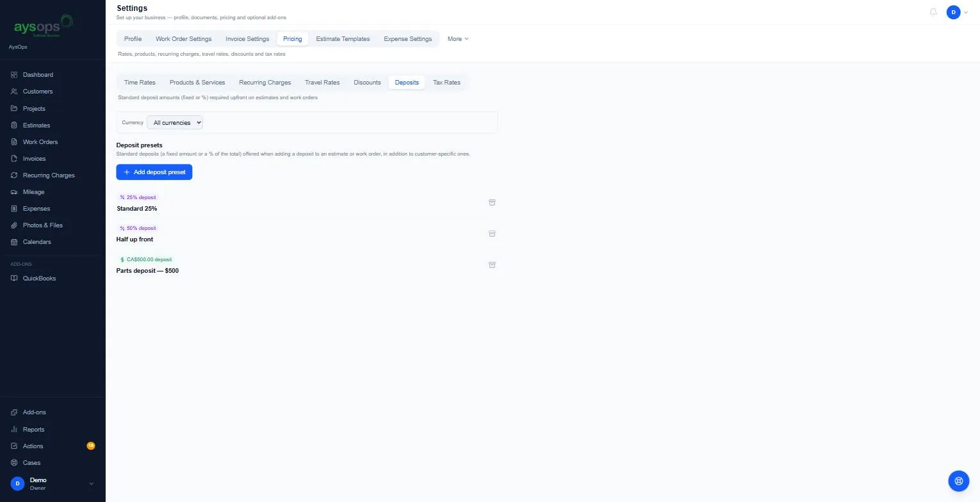Switch to the Tax Rates tab
The width and height of the screenshot is (980, 502).
[x=446, y=83]
